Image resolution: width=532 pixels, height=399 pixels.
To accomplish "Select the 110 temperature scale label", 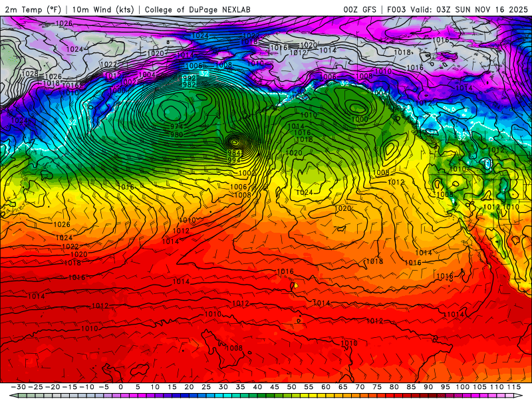I will (497, 387).
